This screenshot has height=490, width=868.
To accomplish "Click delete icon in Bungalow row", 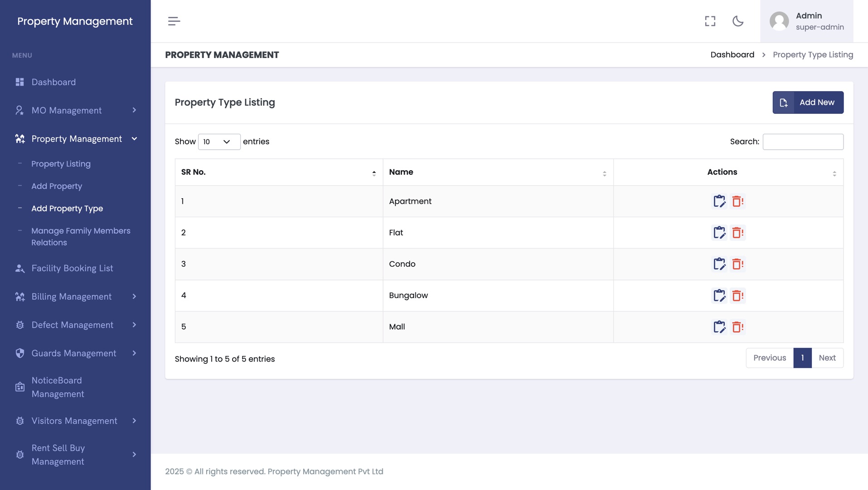I will pos(737,295).
